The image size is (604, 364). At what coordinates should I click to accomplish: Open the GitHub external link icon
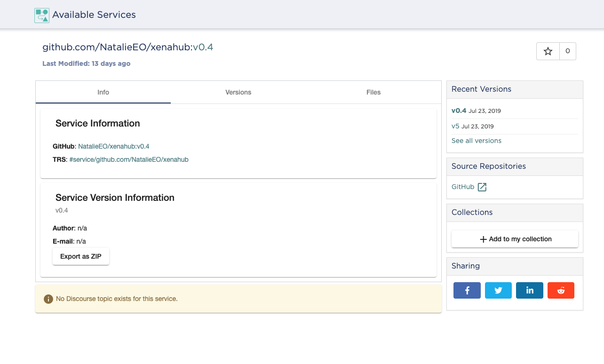(x=482, y=187)
